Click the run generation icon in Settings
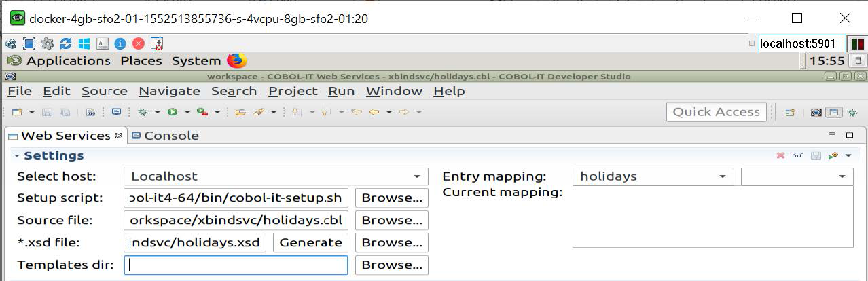 pos(833,155)
